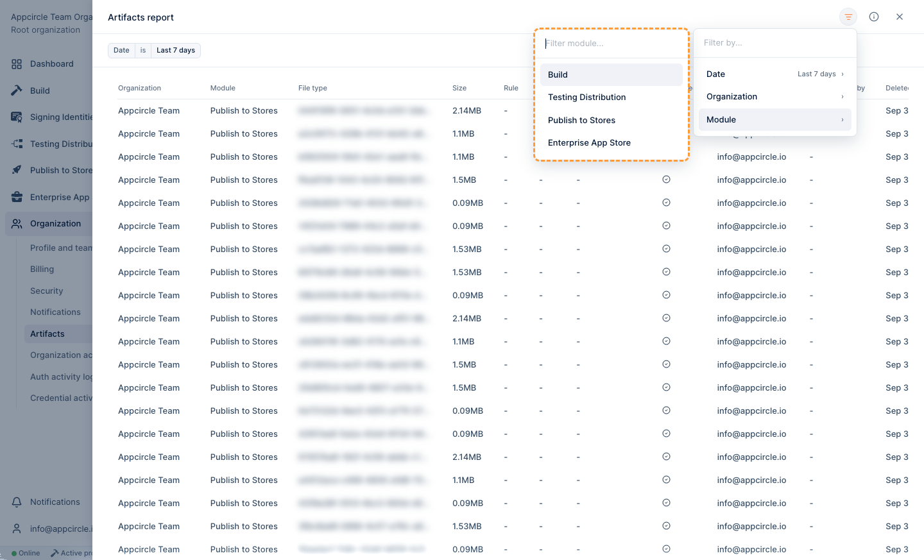Click Rule column header
924x560 pixels.
(x=511, y=89)
